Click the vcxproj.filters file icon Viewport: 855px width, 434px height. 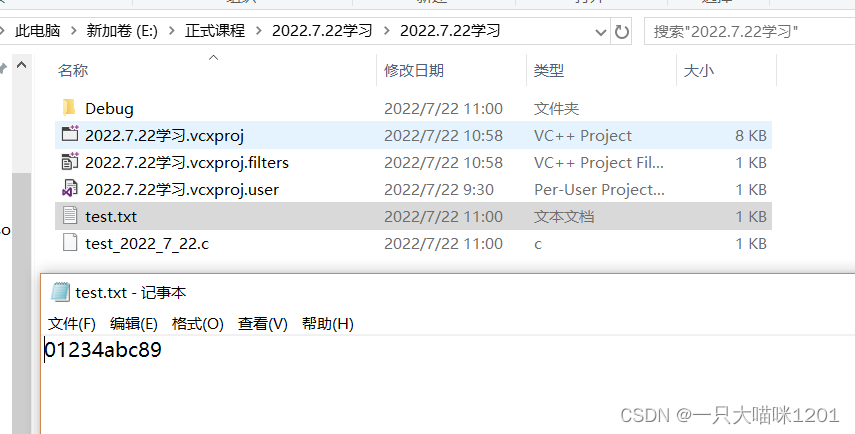pyautogui.click(x=70, y=161)
